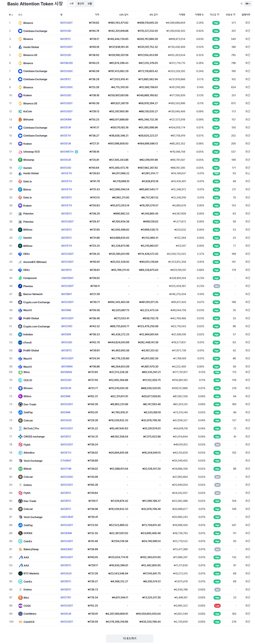Click the 2.37% volume share for OKEx
The image size is (255, 644).
click(x=200, y=254)
